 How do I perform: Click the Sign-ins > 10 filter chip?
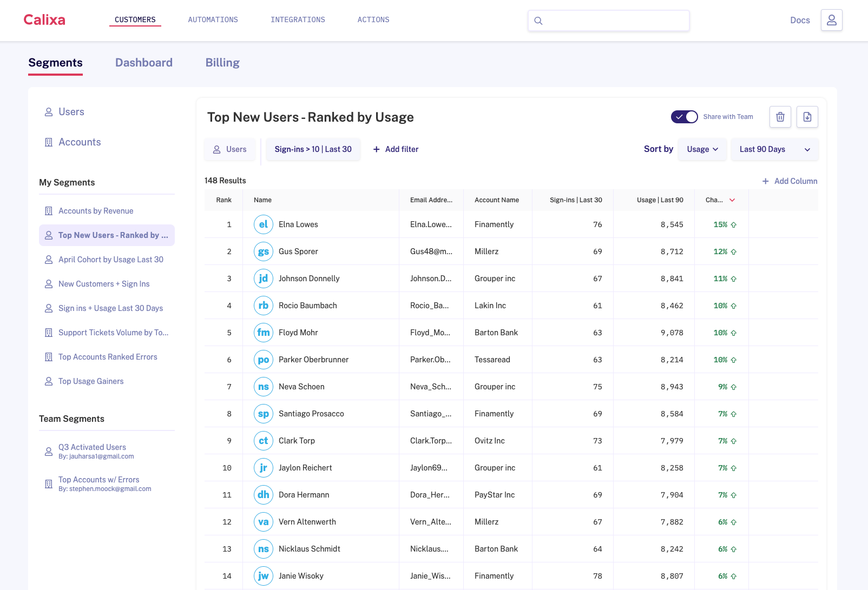point(313,149)
